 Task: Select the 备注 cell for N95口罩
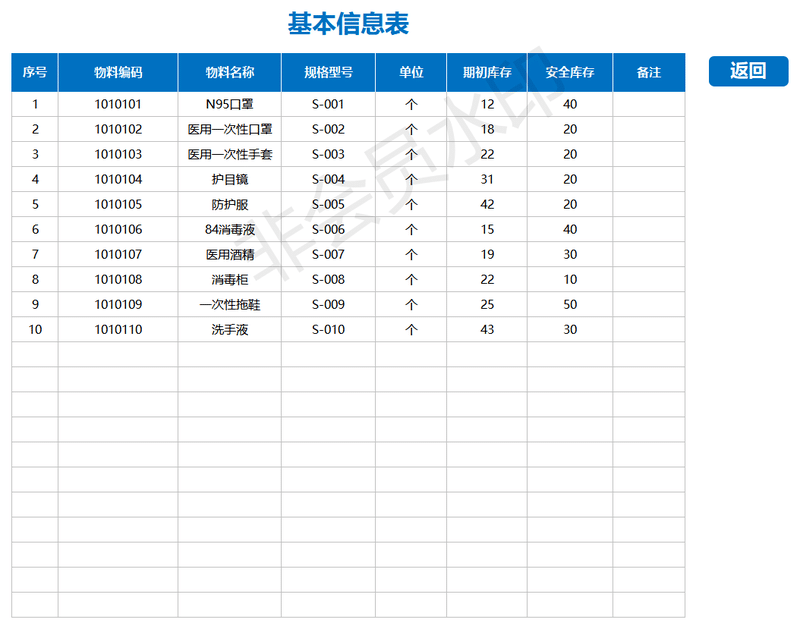pos(649,104)
